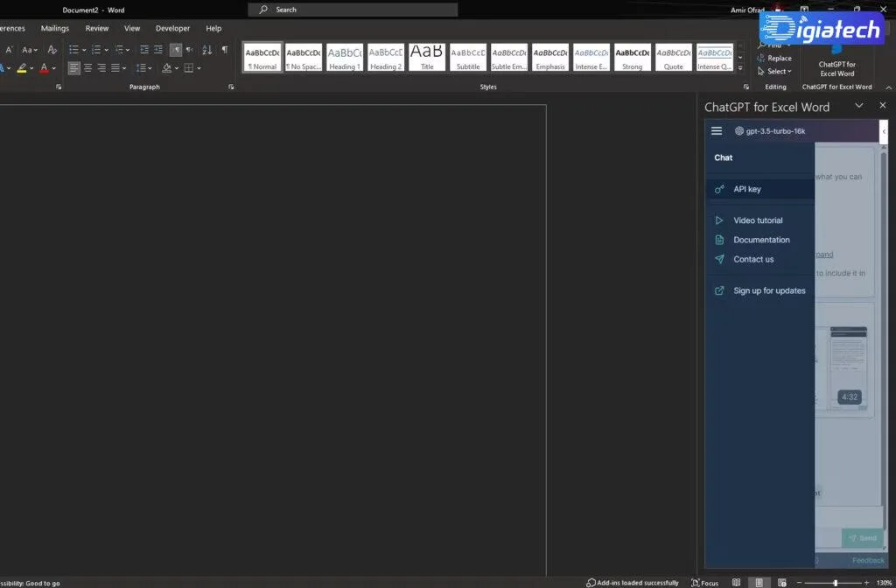Open the API key menu entry
896x588 pixels.
[x=760, y=189]
